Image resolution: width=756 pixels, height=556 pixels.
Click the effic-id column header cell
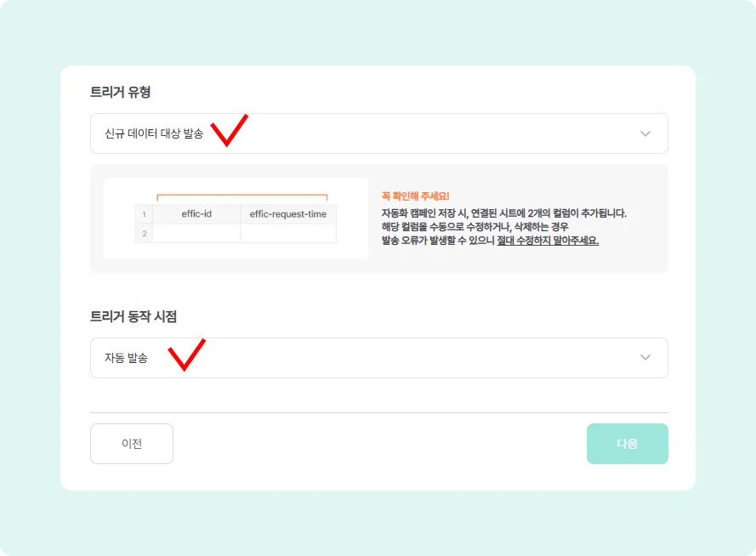[x=196, y=214]
